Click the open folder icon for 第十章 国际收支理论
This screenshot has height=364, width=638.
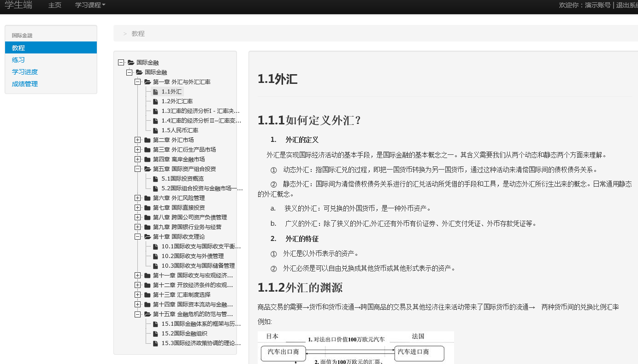[147, 237]
